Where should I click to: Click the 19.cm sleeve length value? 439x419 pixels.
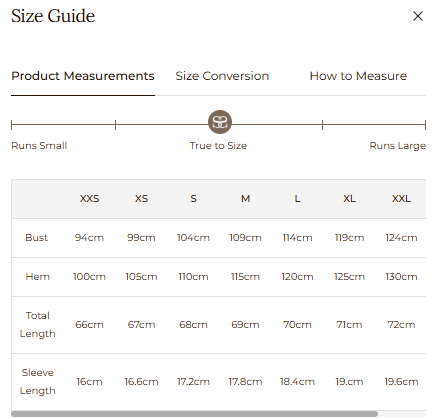click(349, 382)
